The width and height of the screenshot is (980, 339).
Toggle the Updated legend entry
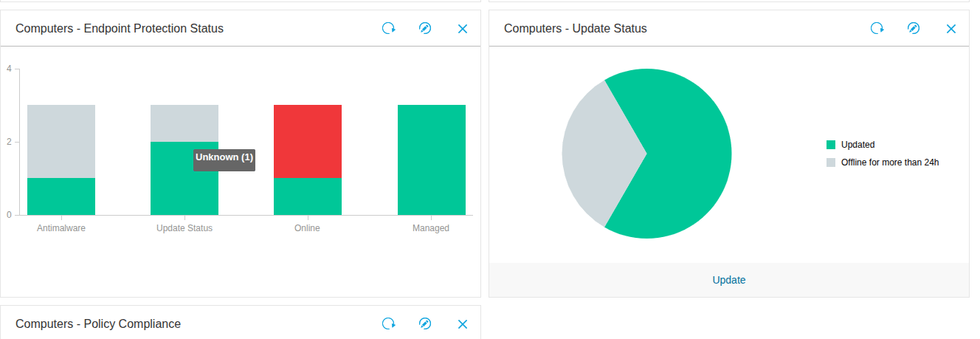[x=857, y=145]
